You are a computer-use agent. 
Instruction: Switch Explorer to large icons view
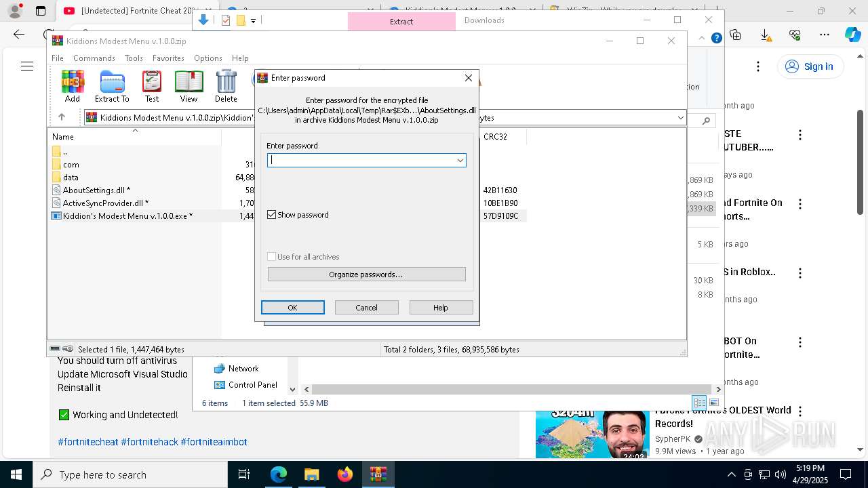point(713,403)
